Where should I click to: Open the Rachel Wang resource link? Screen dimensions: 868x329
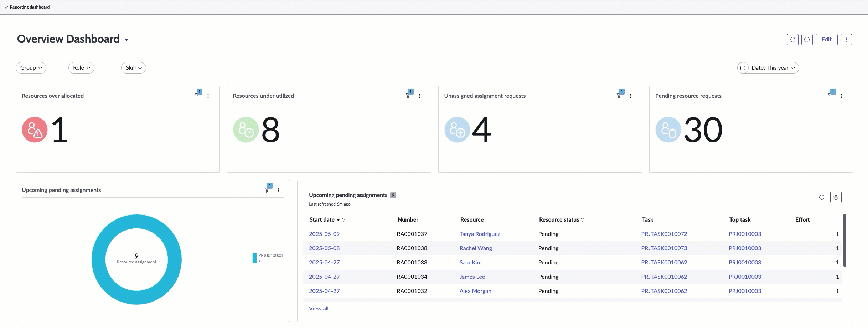pyautogui.click(x=475, y=248)
